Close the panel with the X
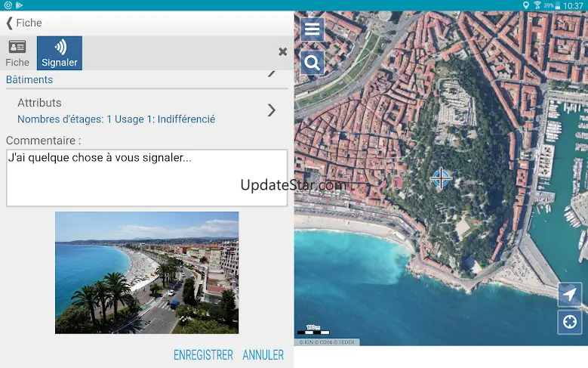 (282, 52)
